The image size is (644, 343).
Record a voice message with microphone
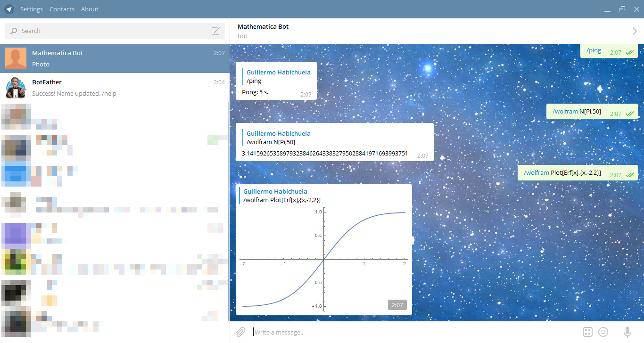(627, 332)
